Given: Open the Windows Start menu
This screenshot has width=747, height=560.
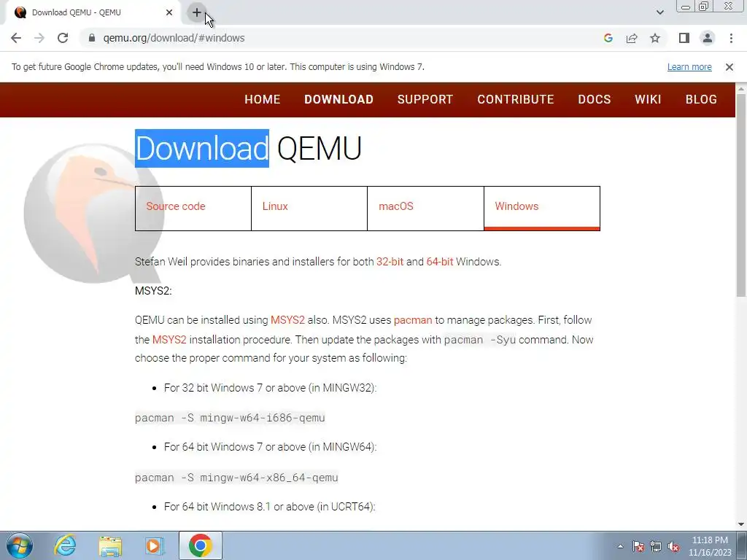Looking at the screenshot, I should coord(20,545).
